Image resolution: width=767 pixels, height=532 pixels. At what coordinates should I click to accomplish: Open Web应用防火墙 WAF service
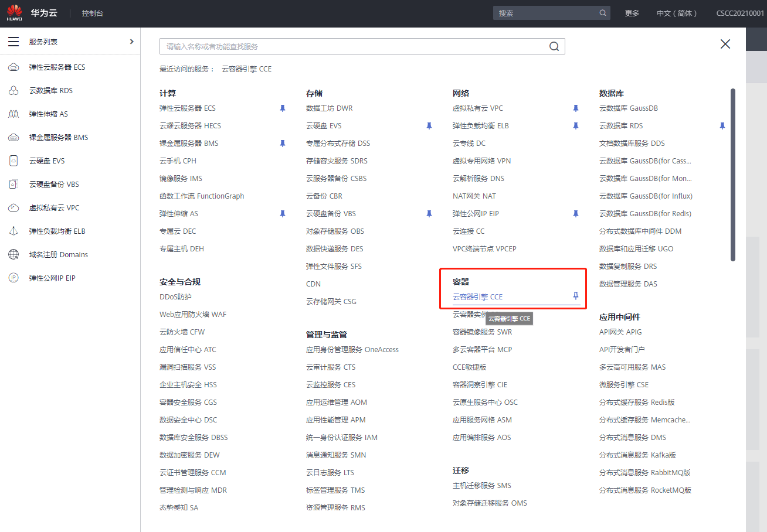(x=193, y=315)
